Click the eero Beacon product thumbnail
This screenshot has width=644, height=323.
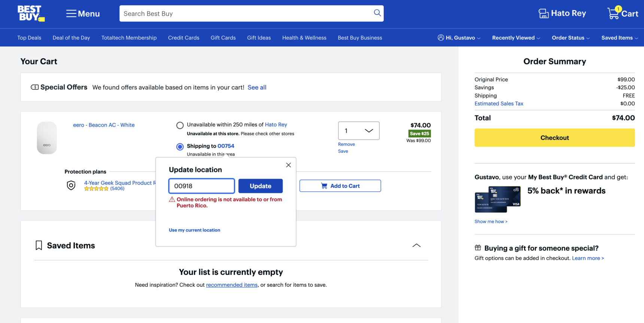[47, 138]
